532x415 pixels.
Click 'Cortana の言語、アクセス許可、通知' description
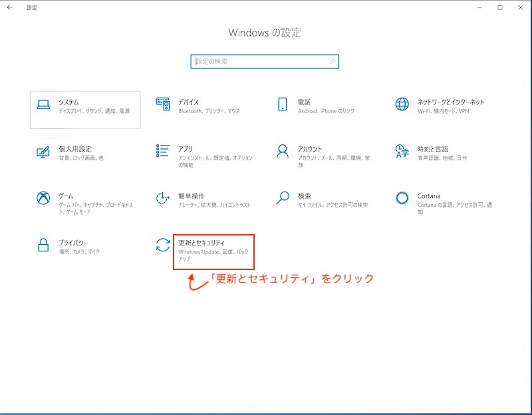pos(455,208)
